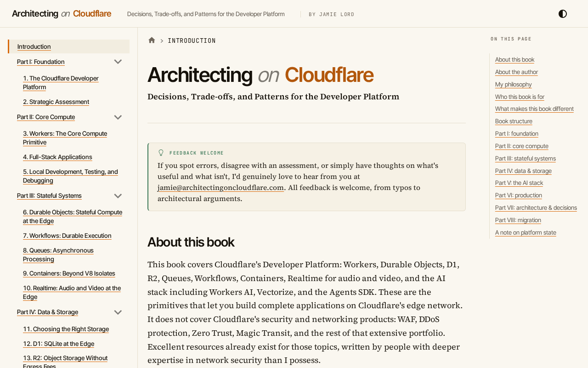Screen dimensions: 588x368
Task: Jump to Part II: core compute on this page
Action: 522,146
